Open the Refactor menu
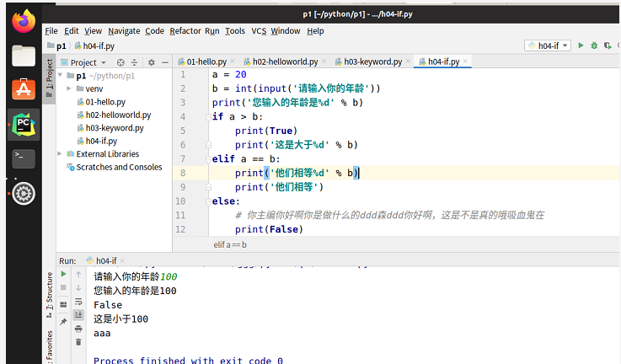The width and height of the screenshot is (621, 364). click(x=185, y=31)
